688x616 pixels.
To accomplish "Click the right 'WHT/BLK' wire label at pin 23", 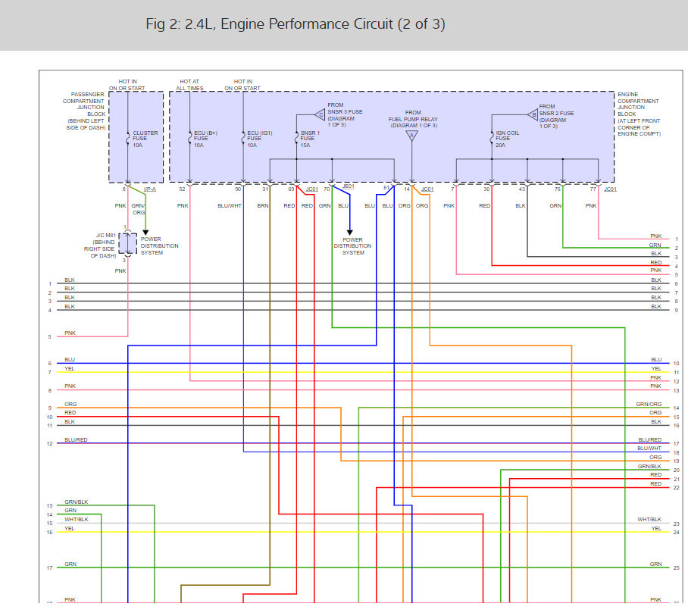I will [649, 520].
